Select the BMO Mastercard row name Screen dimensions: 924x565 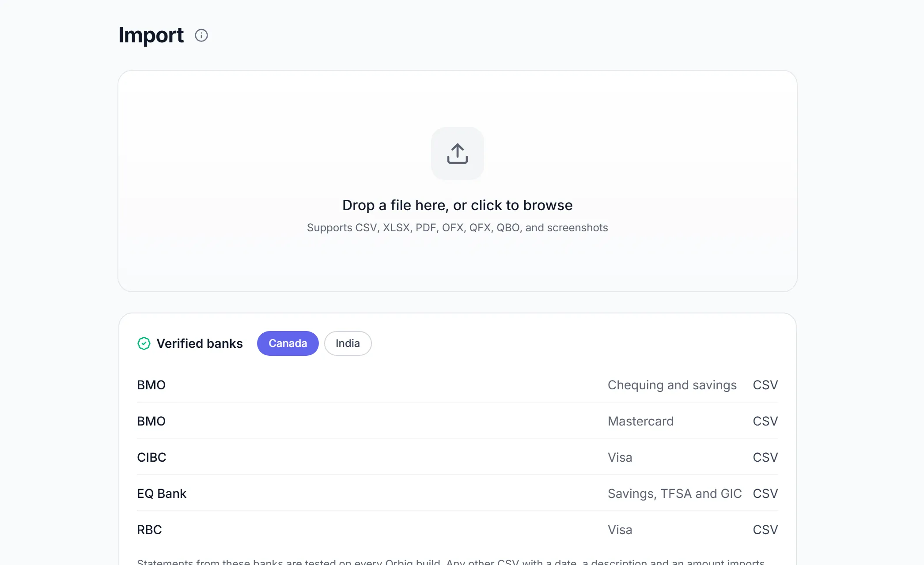(151, 421)
